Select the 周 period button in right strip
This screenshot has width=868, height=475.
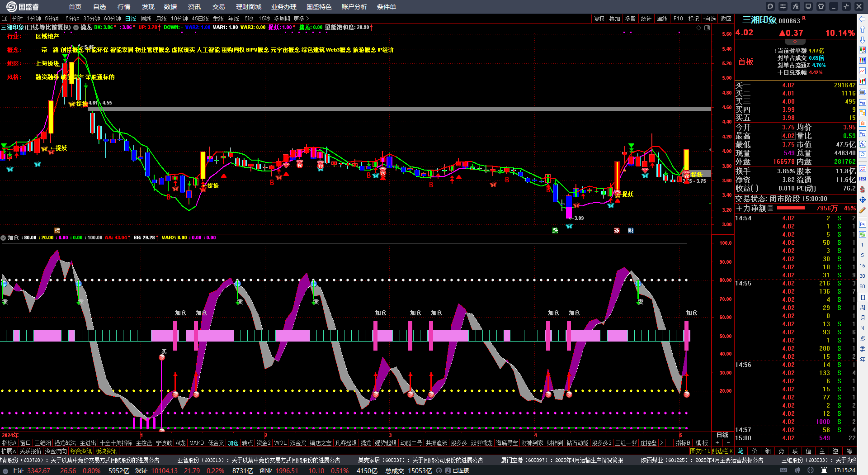pyautogui.click(x=863, y=308)
